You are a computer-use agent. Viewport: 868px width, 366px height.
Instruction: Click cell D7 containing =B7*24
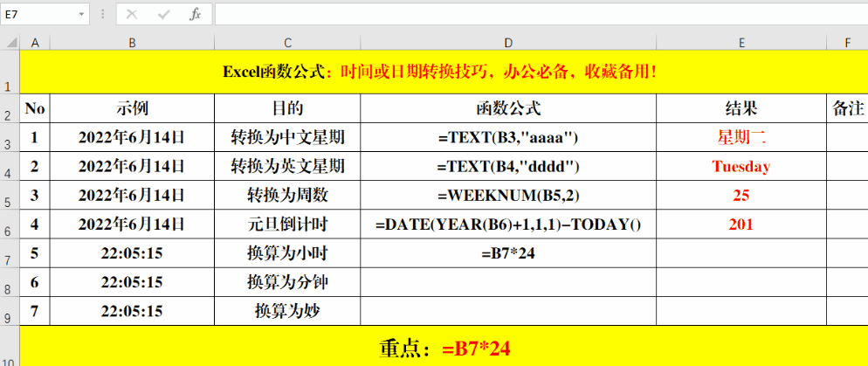tap(508, 253)
